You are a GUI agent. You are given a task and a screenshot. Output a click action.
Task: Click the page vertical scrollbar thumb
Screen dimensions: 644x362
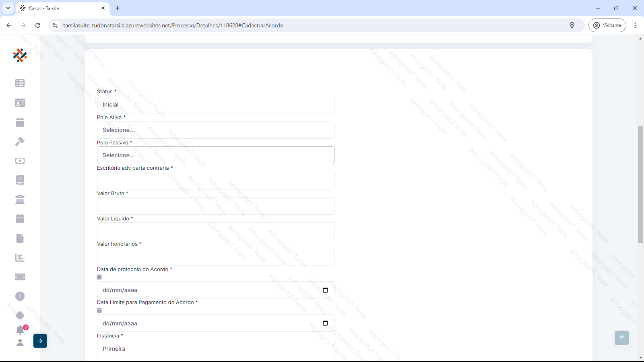pyautogui.click(x=640, y=185)
